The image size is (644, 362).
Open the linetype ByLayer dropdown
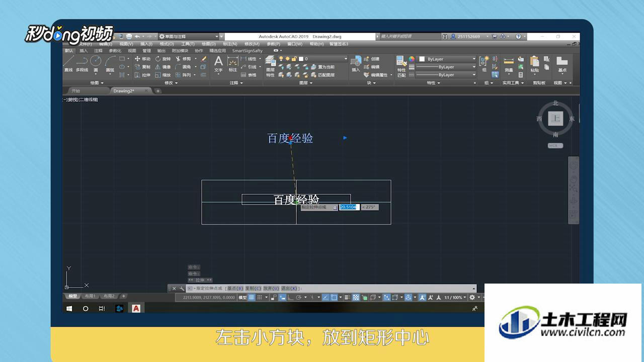click(445, 75)
